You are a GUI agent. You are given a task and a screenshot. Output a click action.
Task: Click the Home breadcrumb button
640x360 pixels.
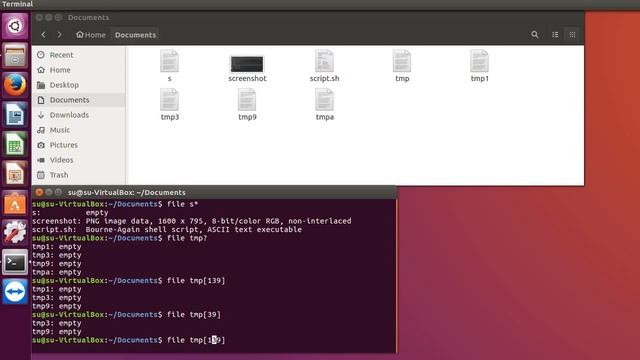(x=91, y=35)
